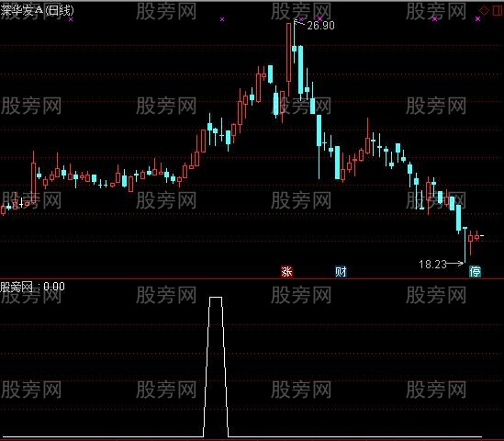Click the red diamond icon at chart corner

point(484,11)
